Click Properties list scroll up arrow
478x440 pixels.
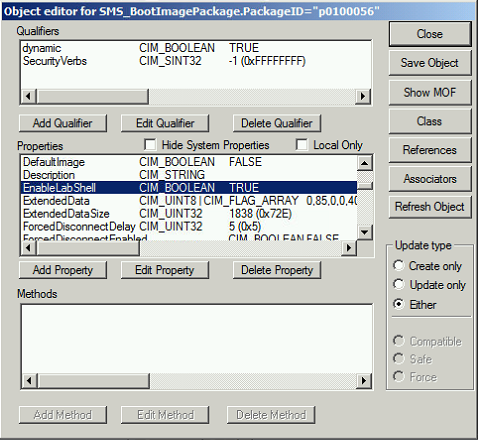pos(365,163)
